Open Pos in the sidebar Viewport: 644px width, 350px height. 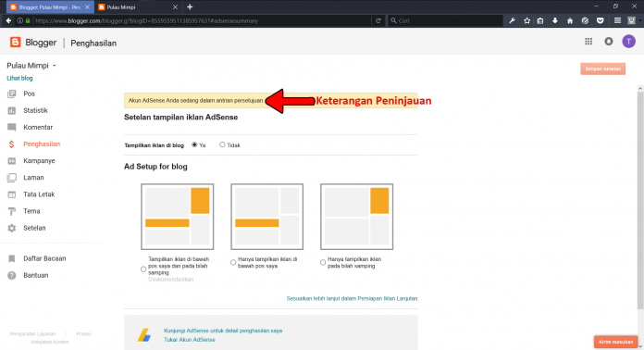[x=30, y=94]
